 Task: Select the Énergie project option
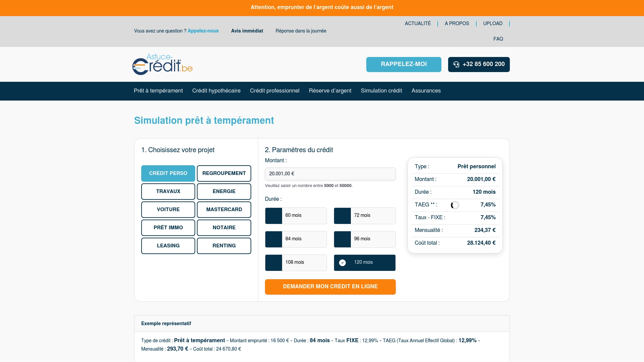tap(224, 191)
